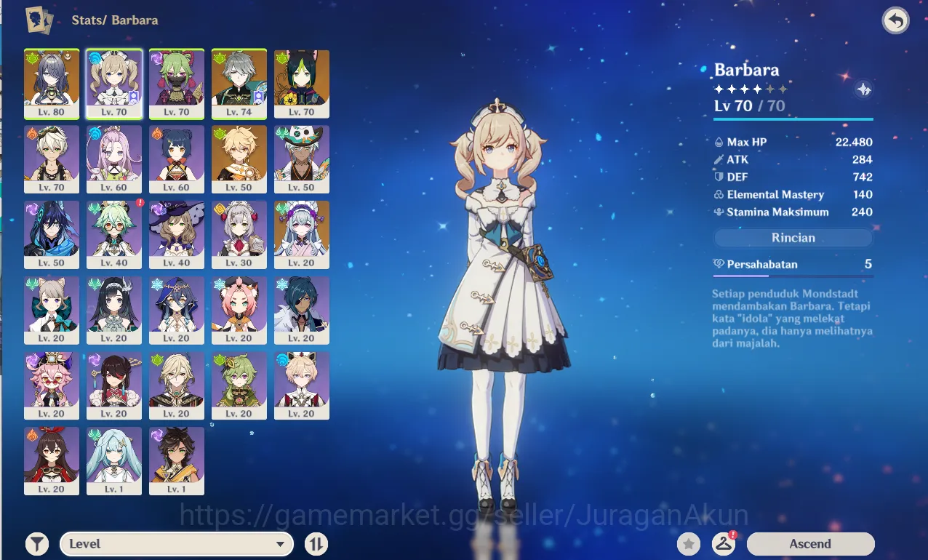Select Mizuki's Lv. 20 five-star card

(x=302, y=235)
